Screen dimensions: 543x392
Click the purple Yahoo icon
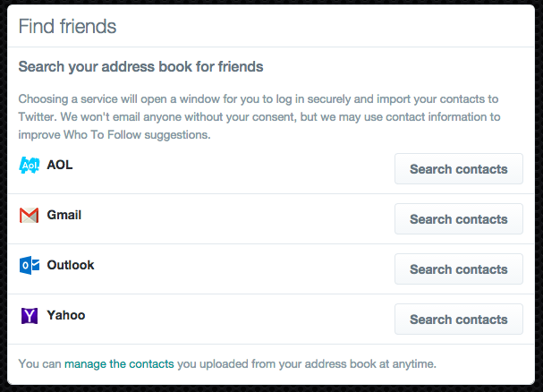click(29, 316)
